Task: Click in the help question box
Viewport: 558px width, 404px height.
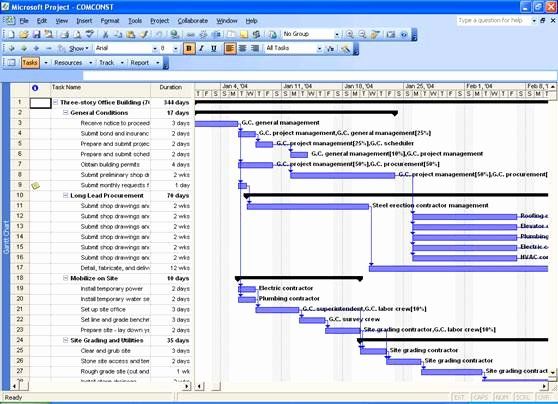Action: pyautogui.click(x=494, y=21)
